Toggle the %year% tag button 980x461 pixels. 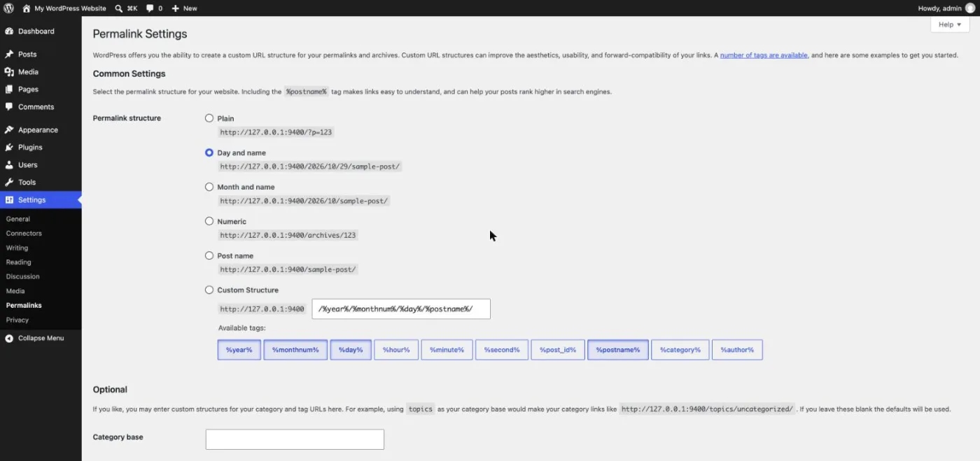click(x=239, y=350)
